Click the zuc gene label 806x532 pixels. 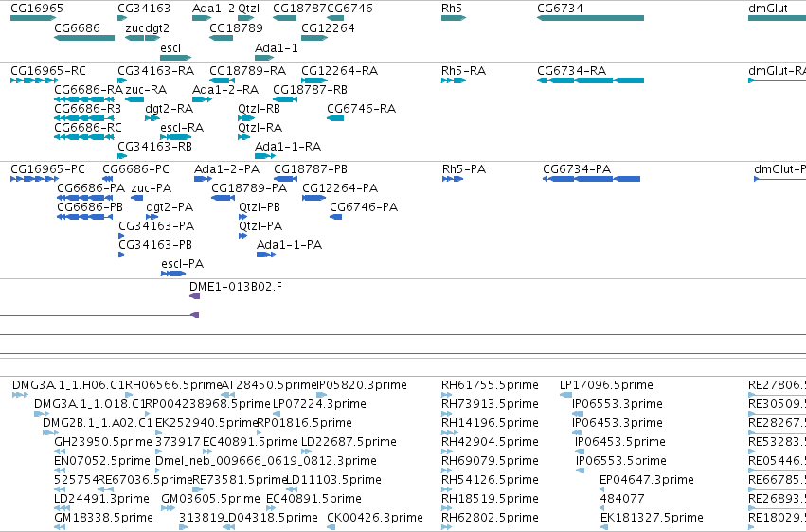coord(134,28)
